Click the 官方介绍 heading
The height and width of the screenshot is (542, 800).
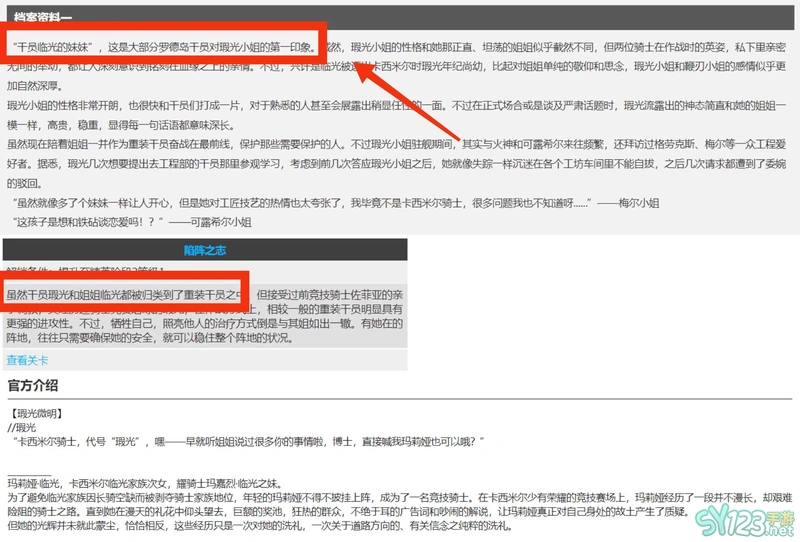[33, 385]
